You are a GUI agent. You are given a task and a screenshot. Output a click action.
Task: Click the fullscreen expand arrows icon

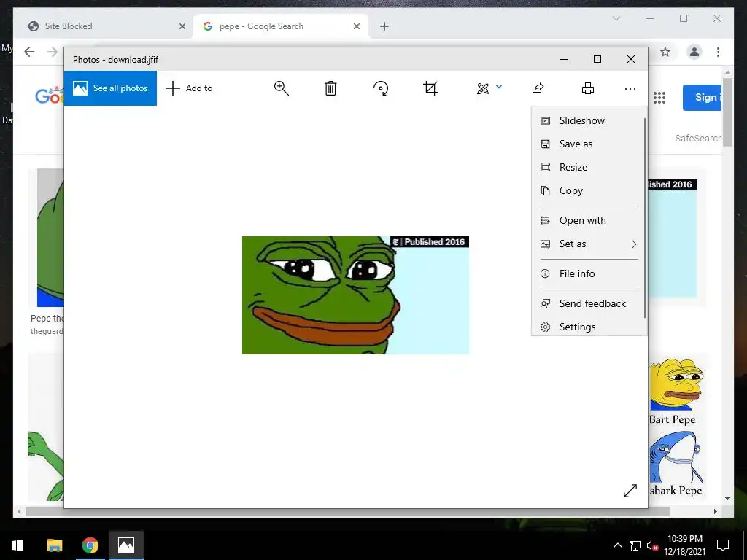(630, 491)
